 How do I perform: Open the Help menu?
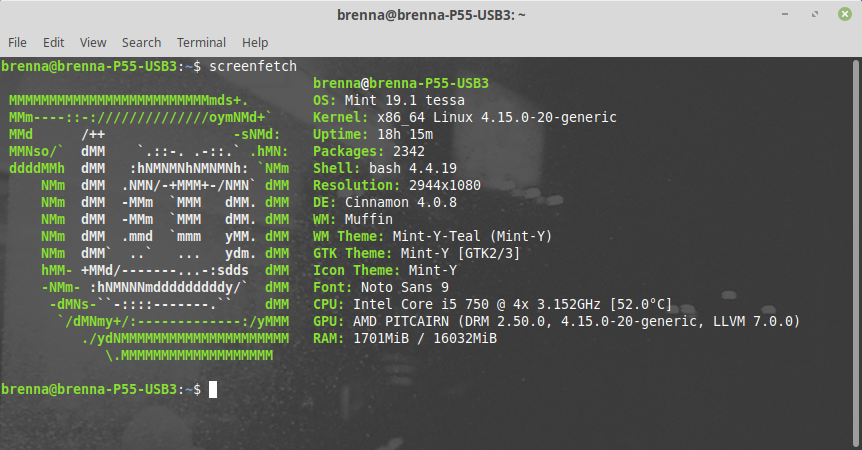(255, 43)
